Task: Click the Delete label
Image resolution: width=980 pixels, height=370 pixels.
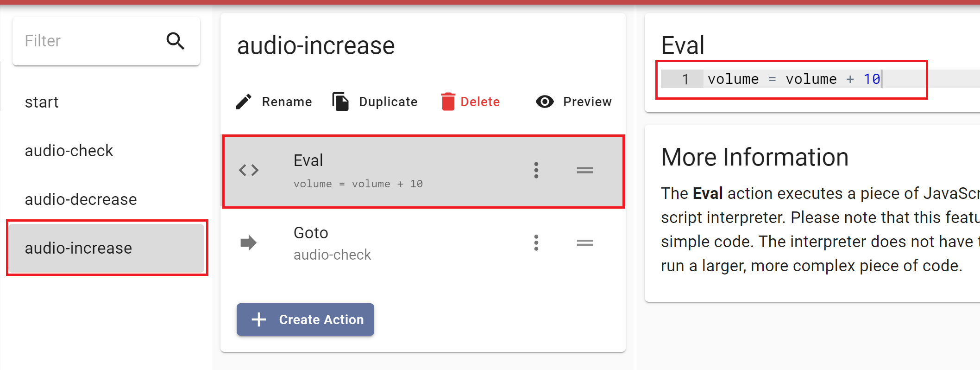Action: click(x=480, y=102)
